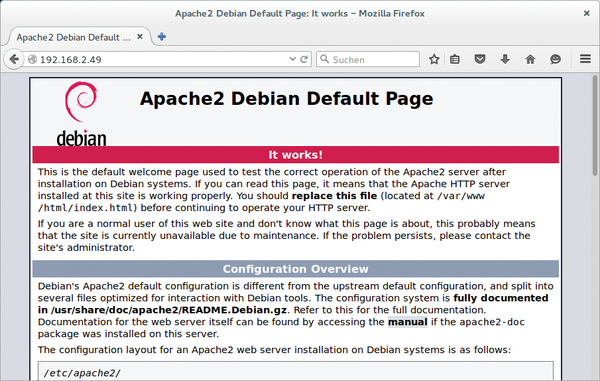Open the Firefox hamburger menu
The image size is (600, 381).
(x=585, y=59)
